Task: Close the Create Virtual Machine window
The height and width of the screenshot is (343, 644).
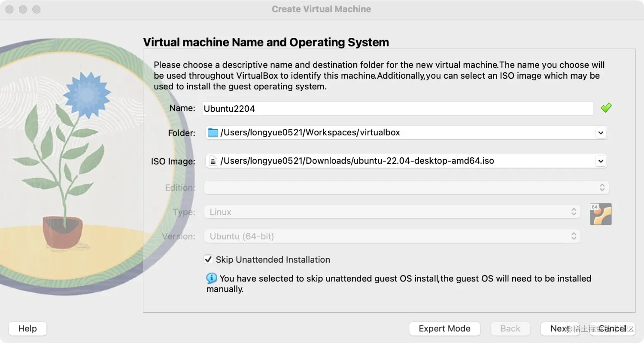Action: (10, 9)
